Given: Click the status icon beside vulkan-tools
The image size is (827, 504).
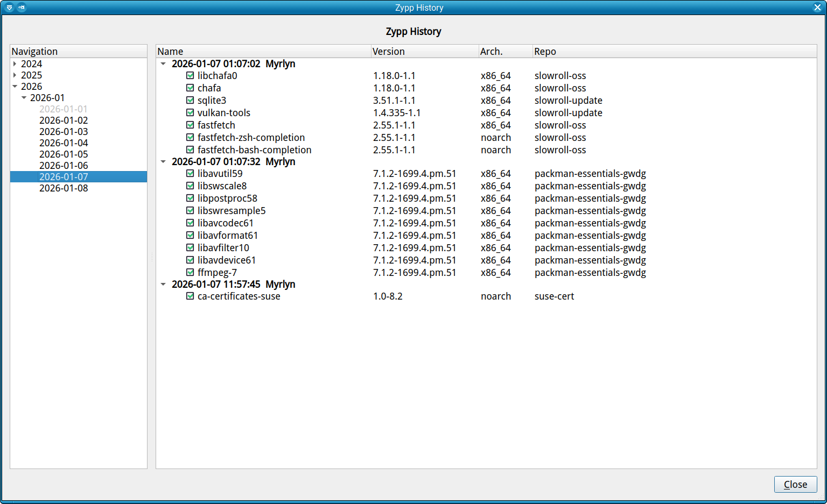Looking at the screenshot, I should click(x=190, y=113).
